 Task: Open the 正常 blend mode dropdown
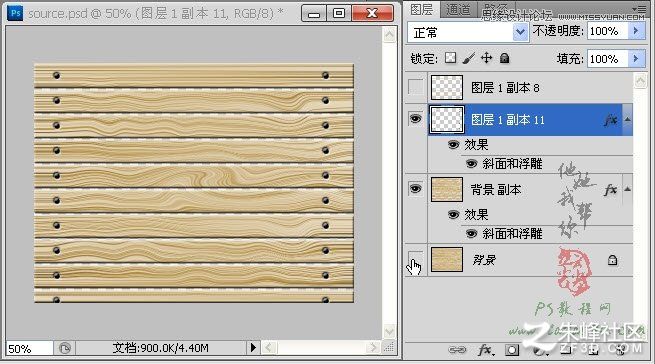(x=468, y=32)
